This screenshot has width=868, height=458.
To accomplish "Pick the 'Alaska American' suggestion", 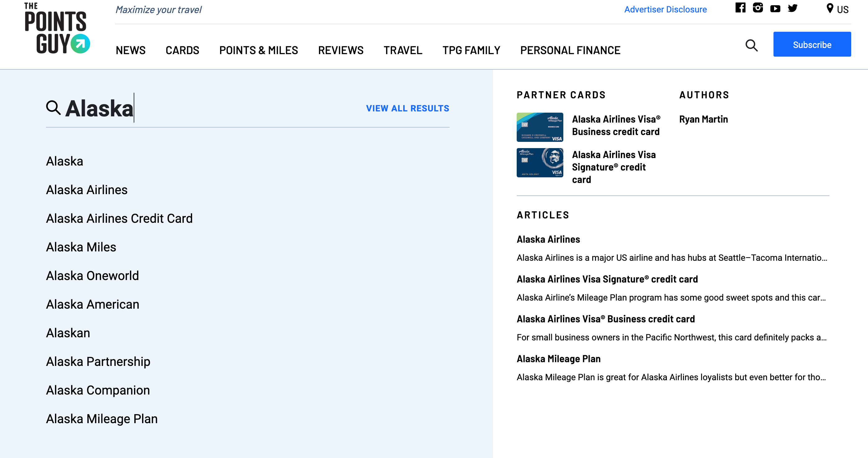I will pos(93,305).
